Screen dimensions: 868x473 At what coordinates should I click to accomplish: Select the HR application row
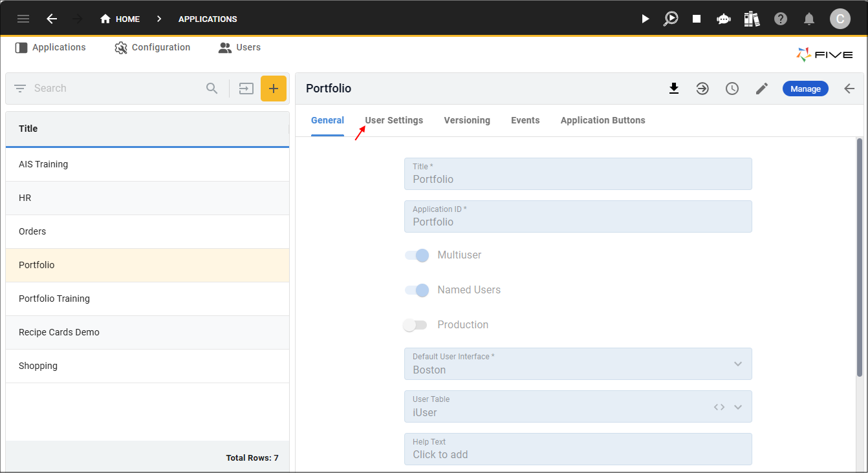pos(147,198)
